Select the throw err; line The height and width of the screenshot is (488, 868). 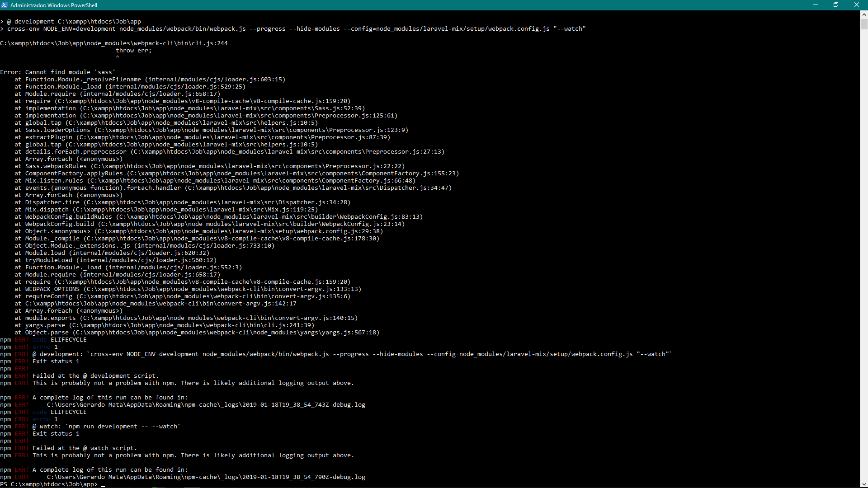pyautogui.click(x=133, y=50)
